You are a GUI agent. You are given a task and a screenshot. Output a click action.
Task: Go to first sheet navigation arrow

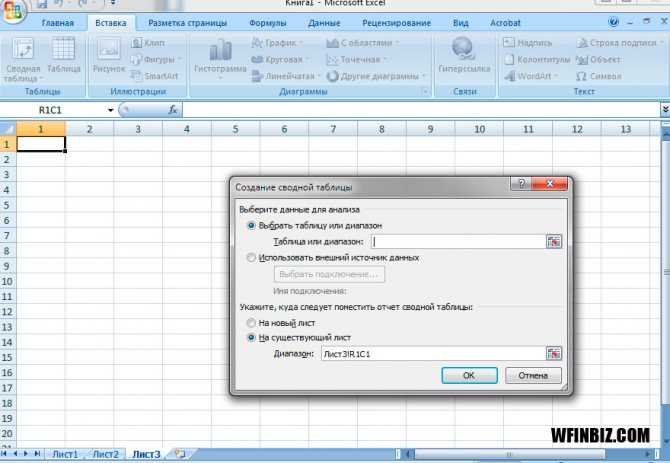pos(4,454)
